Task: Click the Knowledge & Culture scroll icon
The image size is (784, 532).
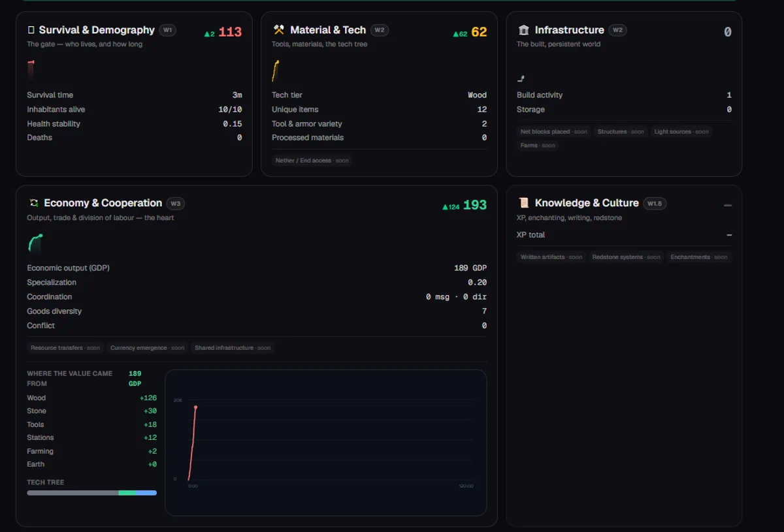Action: [x=523, y=203]
